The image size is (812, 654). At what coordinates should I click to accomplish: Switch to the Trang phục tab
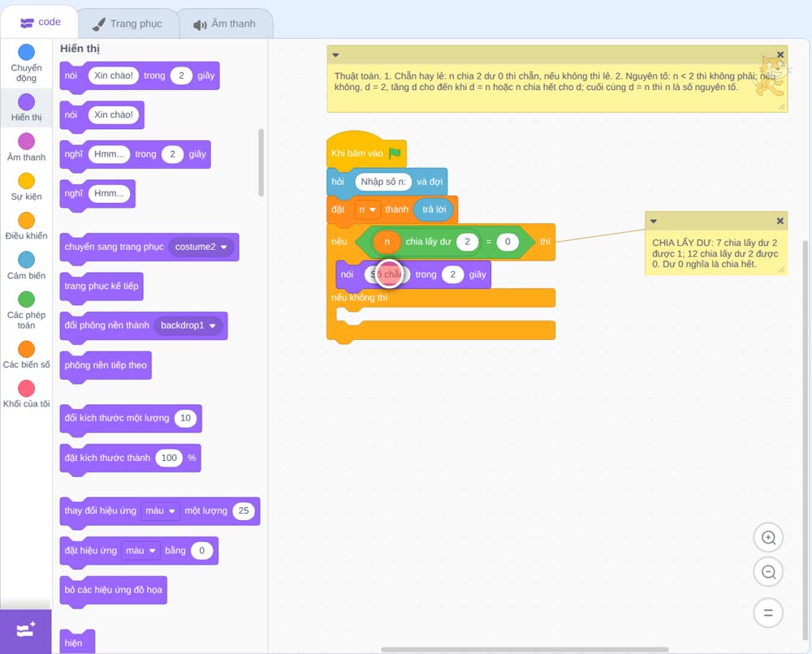pyautogui.click(x=127, y=24)
